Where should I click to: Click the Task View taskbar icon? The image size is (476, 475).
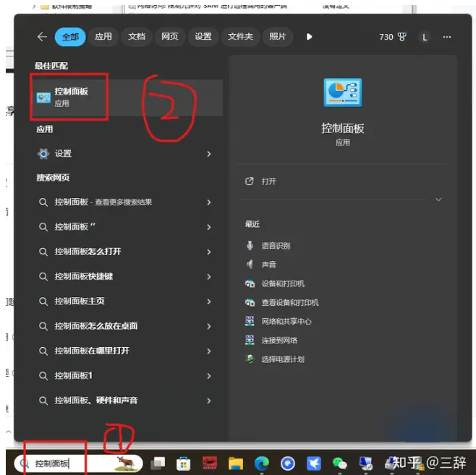pyautogui.click(x=158, y=463)
